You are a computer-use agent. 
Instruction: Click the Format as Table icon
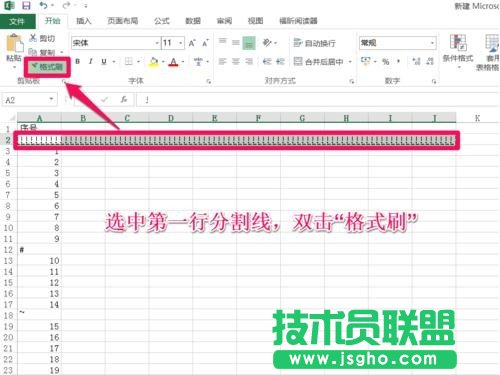coord(491,43)
